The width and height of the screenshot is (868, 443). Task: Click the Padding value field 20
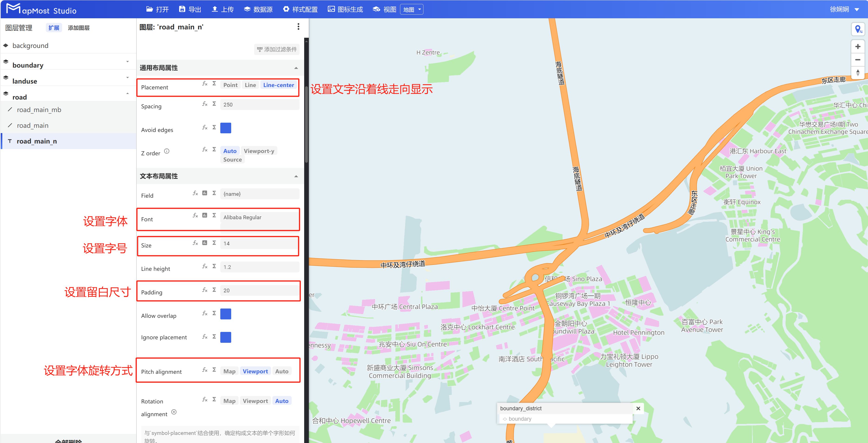click(x=259, y=290)
